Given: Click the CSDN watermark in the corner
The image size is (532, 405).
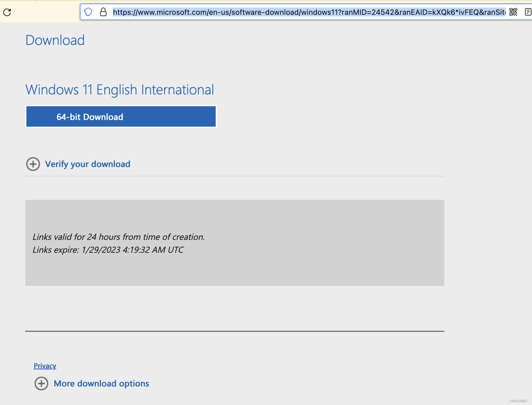Looking at the screenshot, I should coord(518,401).
